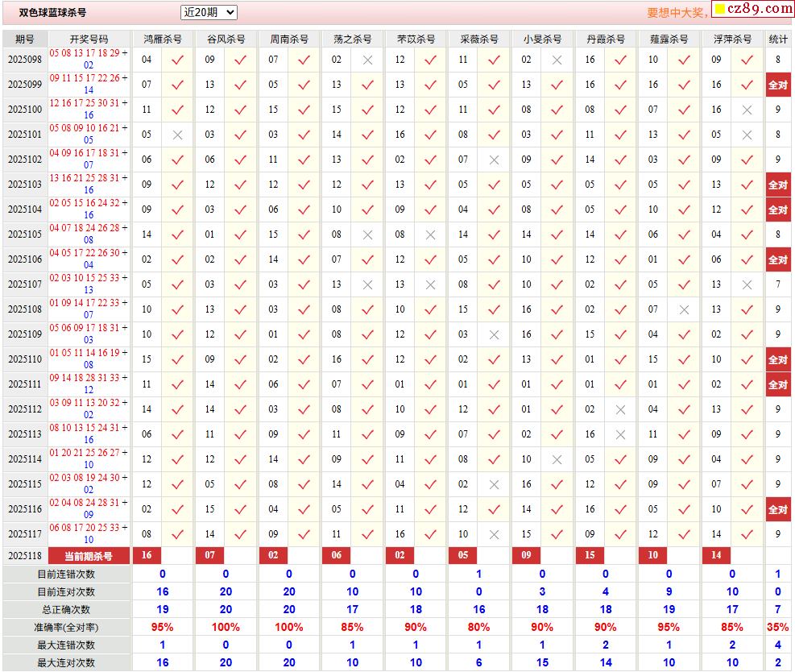Click the 要想中大奖 promotional link
The image size is (795, 672).
coord(677,13)
